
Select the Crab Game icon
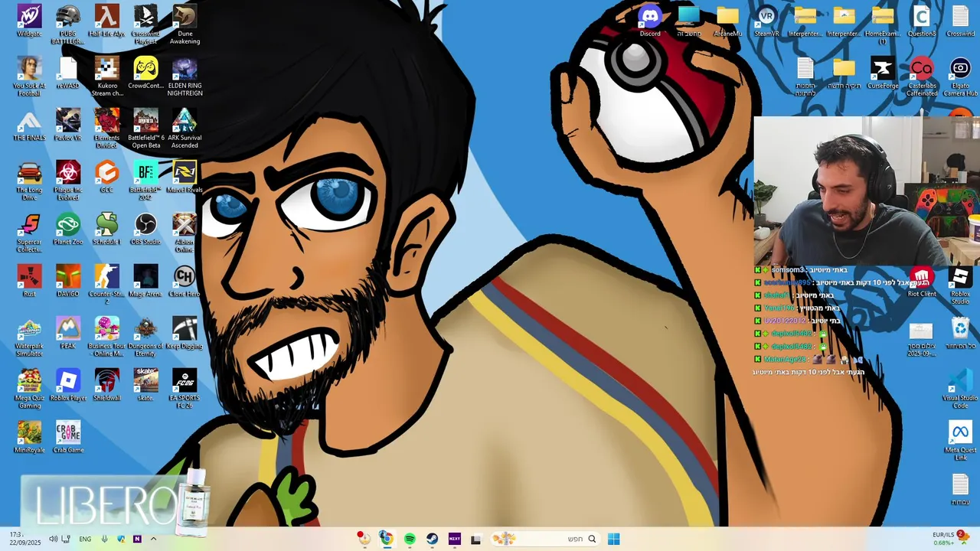coord(68,437)
